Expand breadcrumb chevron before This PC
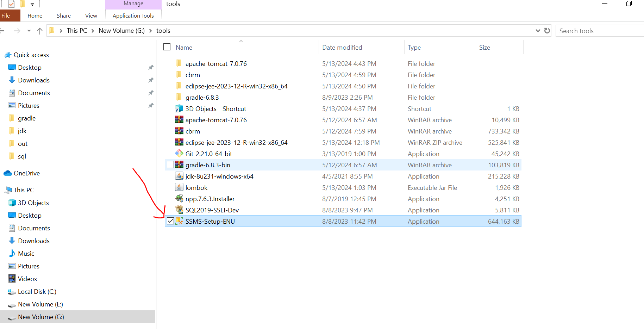This screenshot has height=329, width=644. [61, 31]
